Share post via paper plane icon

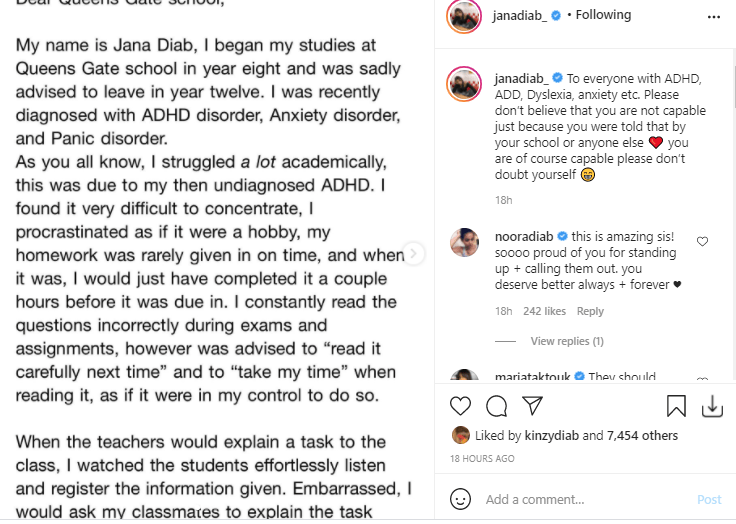[533, 406]
